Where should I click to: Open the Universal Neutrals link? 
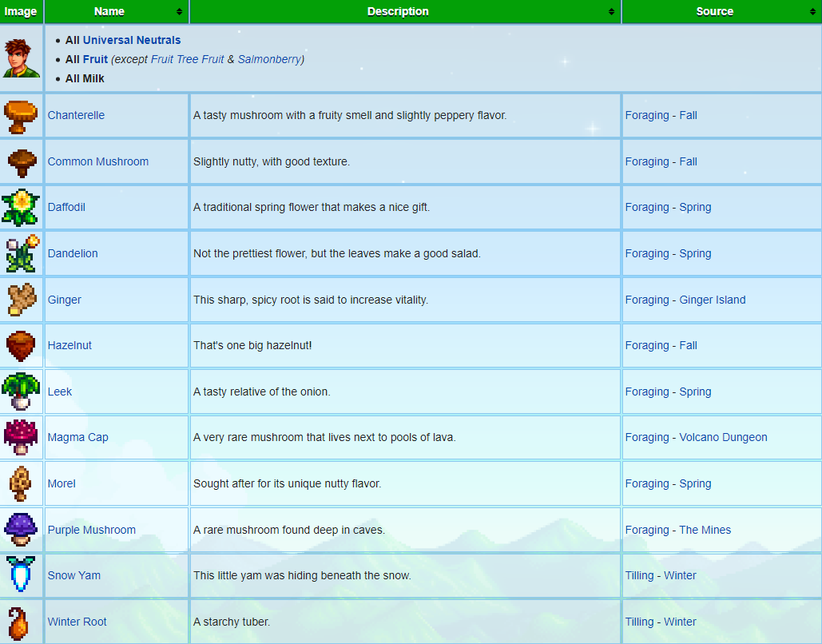132,40
